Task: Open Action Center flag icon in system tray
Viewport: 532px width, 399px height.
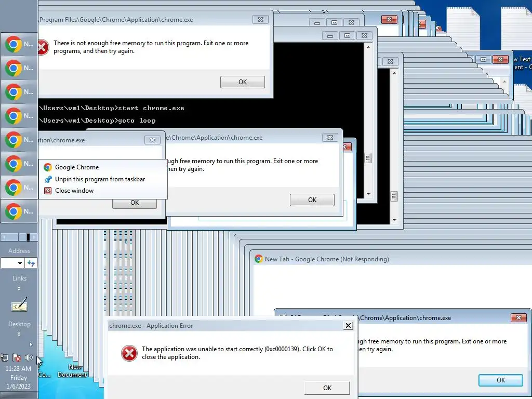Action: 16,357
